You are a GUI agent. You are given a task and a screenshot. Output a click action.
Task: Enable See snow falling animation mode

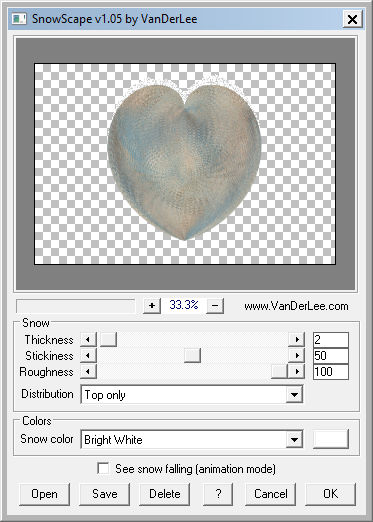[x=103, y=468]
